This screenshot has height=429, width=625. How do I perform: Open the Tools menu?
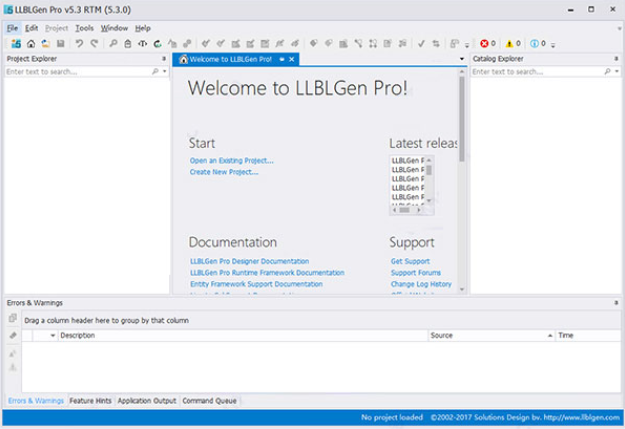click(84, 28)
